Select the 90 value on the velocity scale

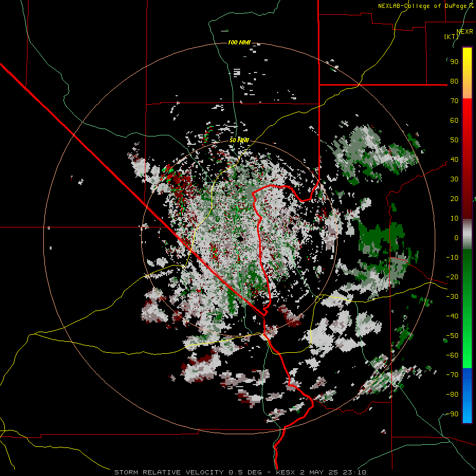click(x=454, y=62)
